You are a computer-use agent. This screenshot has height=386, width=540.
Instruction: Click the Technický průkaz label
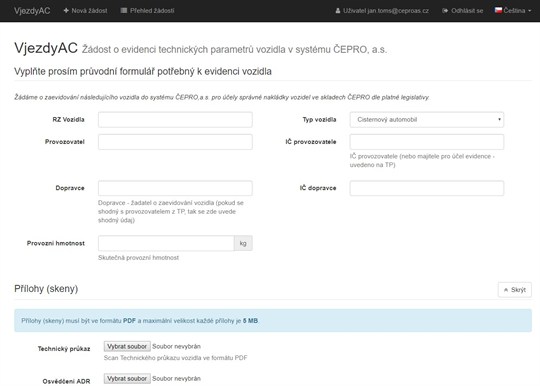coord(64,349)
